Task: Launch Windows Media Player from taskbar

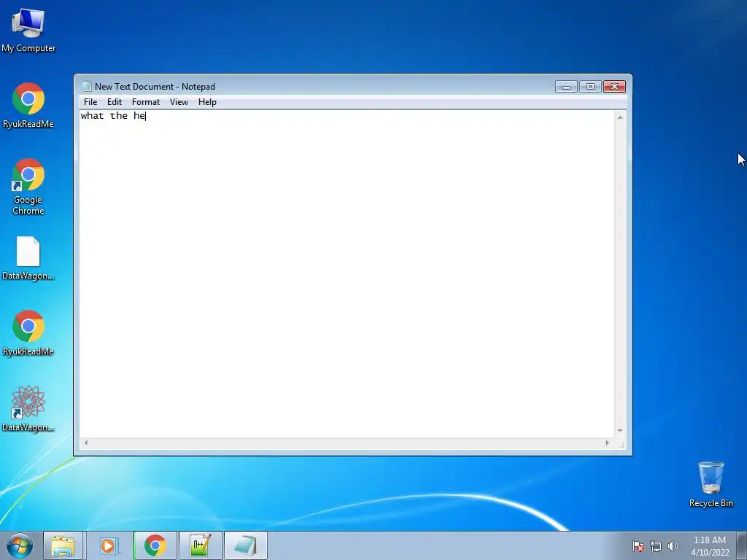Action: (108, 545)
